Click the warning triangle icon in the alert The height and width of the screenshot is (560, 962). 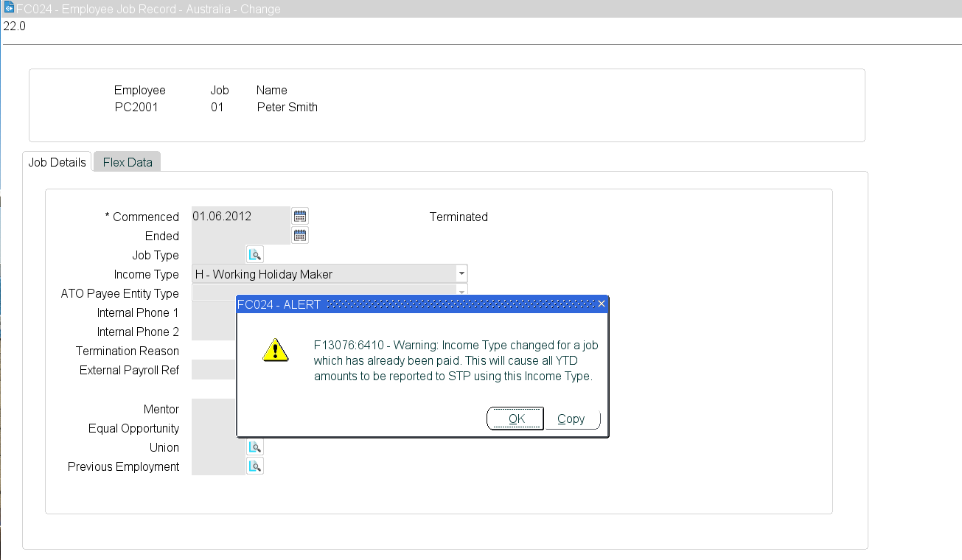(275, 350)
